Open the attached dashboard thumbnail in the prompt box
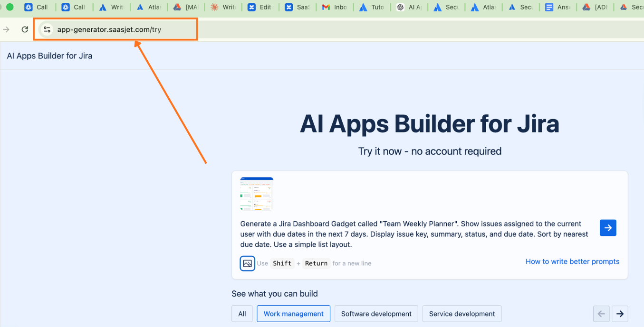Screen dimensions: 644x327 tap(257, 194)
